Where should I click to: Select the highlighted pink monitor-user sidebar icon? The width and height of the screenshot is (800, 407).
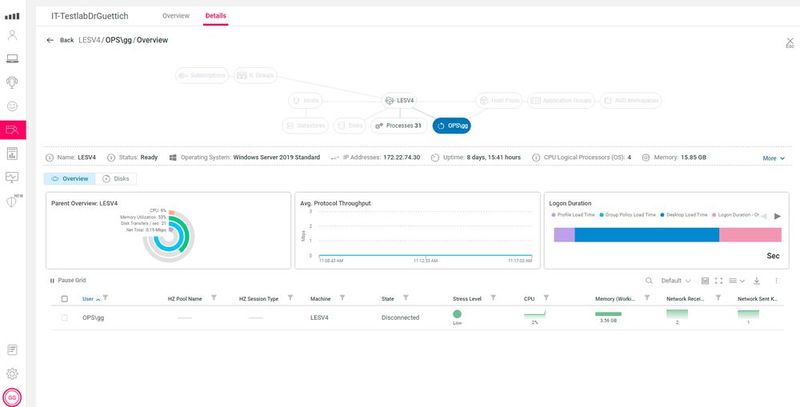pos(13,130)
